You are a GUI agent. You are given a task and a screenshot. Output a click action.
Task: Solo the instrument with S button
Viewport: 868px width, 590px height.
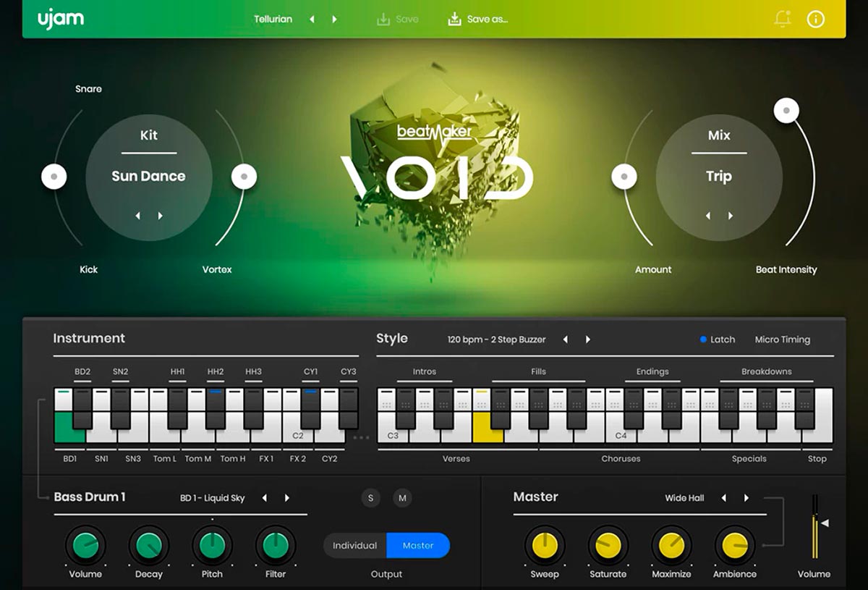pyautogui.click(x=371, y=498)
